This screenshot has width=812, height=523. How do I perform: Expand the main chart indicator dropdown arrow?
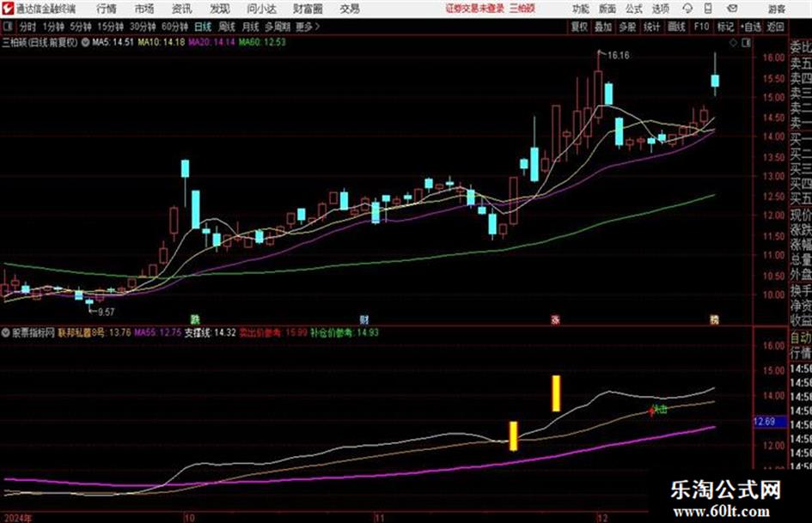tap(85, 42)
